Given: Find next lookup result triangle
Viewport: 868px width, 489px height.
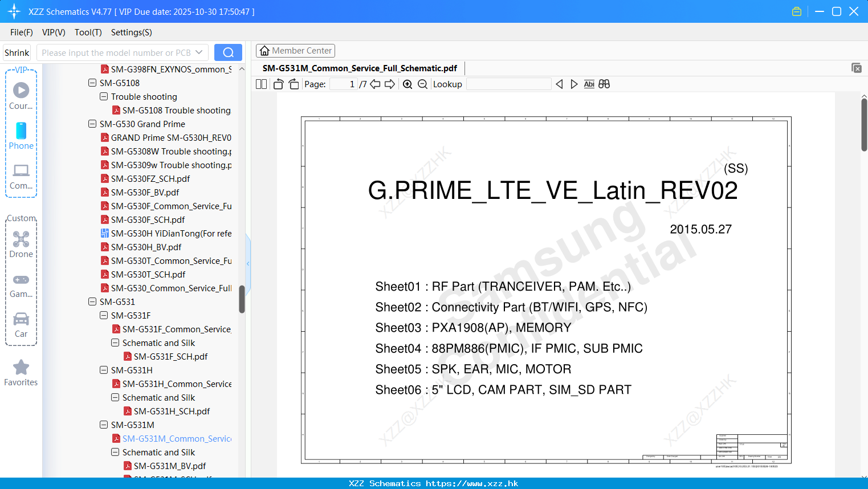Looking at the screenshot, I should point(574,84).
